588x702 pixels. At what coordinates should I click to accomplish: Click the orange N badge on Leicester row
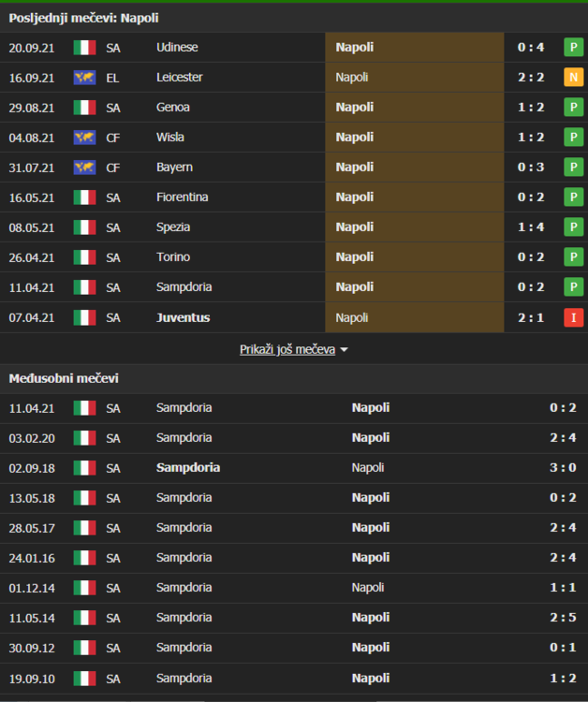coord(573,78)
